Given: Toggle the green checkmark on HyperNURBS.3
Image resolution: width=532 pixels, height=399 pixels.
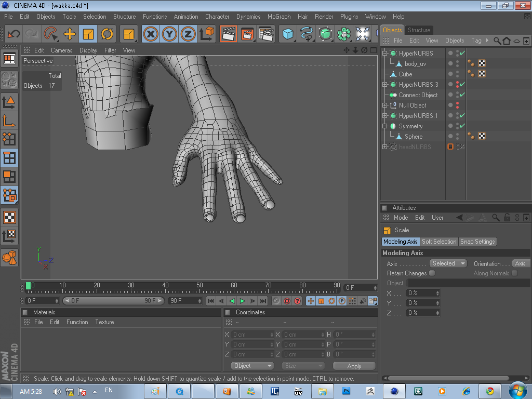Looking at the screenshot, I should point(462,84).
